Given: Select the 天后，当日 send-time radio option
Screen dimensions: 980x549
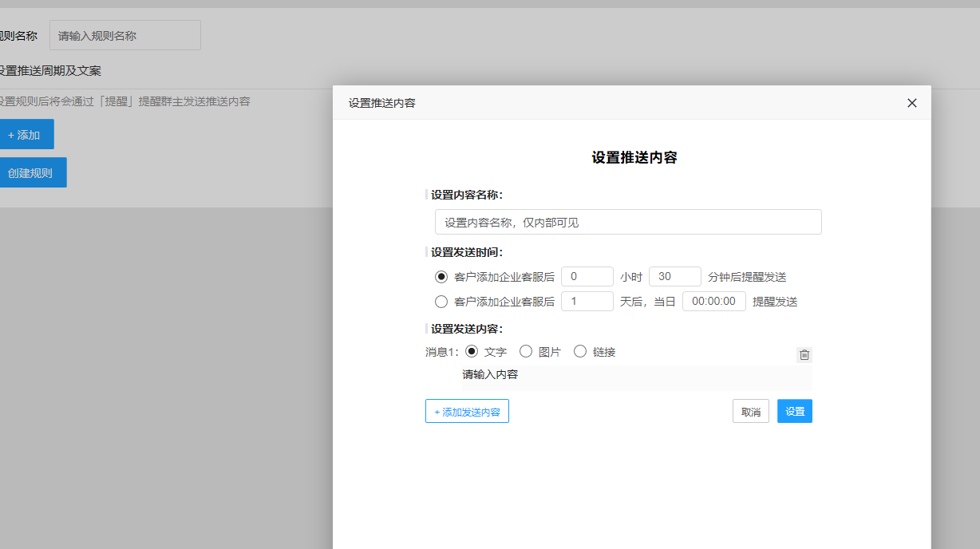Looking at the screenshot, I should (x=441, y=302).
